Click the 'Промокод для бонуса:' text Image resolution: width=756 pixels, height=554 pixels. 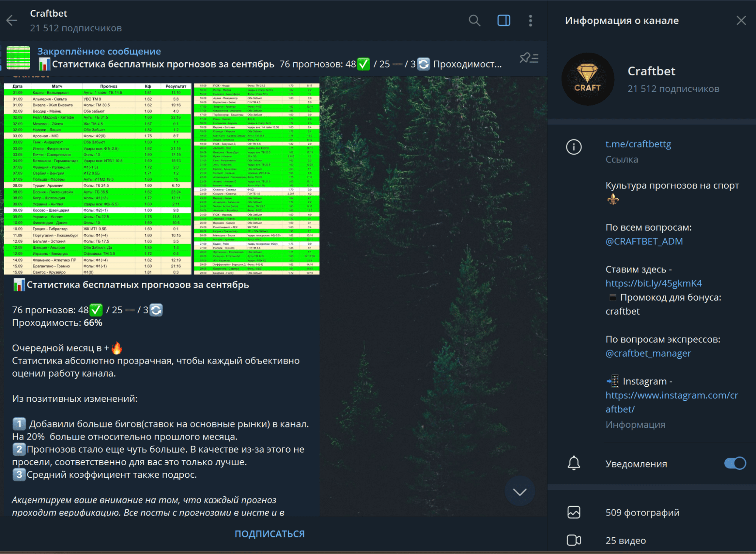[x=671, y=297]
